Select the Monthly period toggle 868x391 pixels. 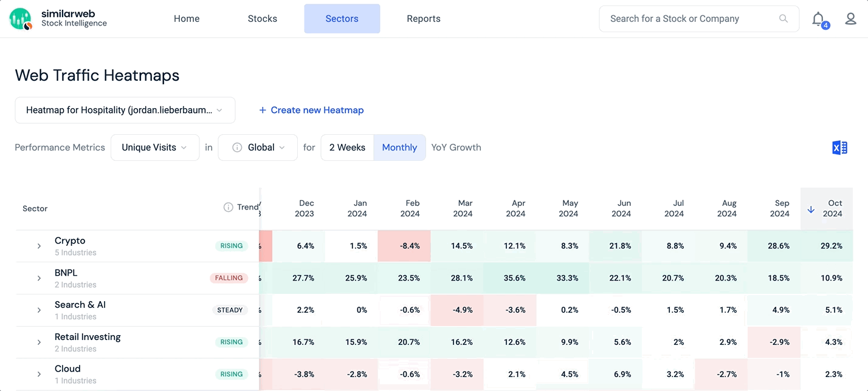point(399,148)
